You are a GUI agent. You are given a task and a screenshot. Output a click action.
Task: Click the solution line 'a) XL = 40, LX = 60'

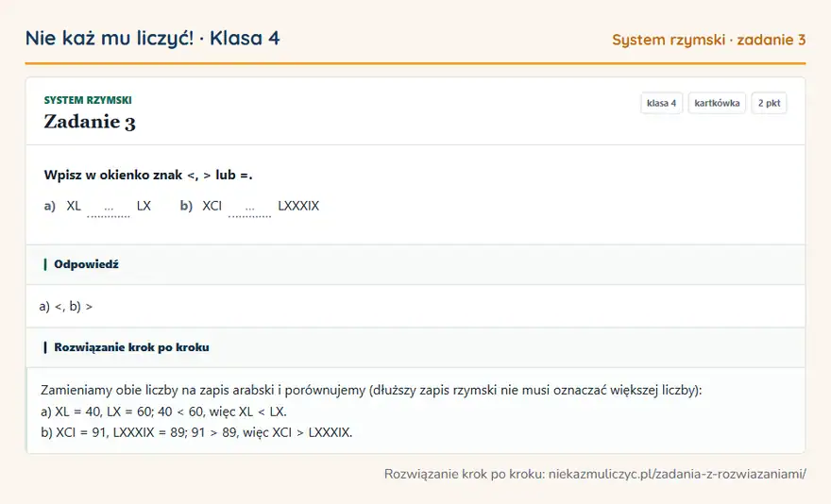[x=163, y=412]
